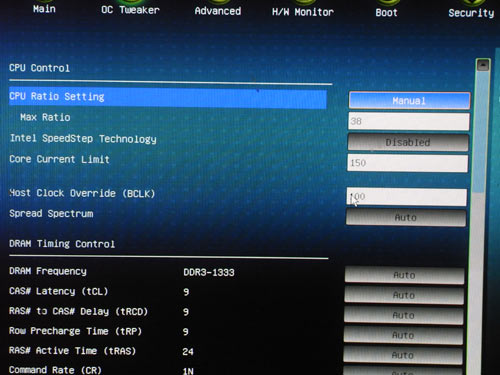500x375 pixels.
Task: Select the CPU Ratio Setting row
Action: click(168, 97)
